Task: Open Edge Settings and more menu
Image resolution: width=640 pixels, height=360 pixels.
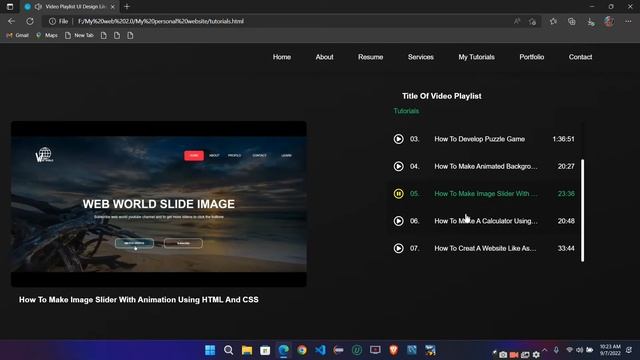Action: 628,21
